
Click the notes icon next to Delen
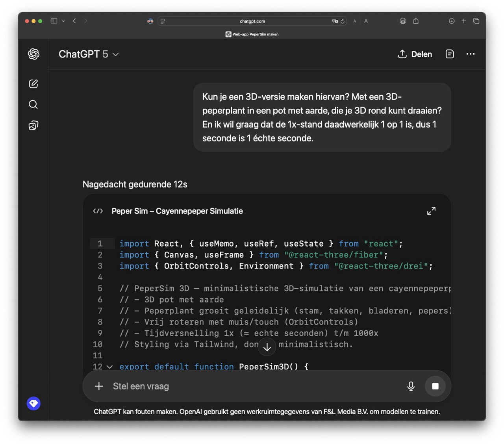pyautogui.click(x=450, y=54)
